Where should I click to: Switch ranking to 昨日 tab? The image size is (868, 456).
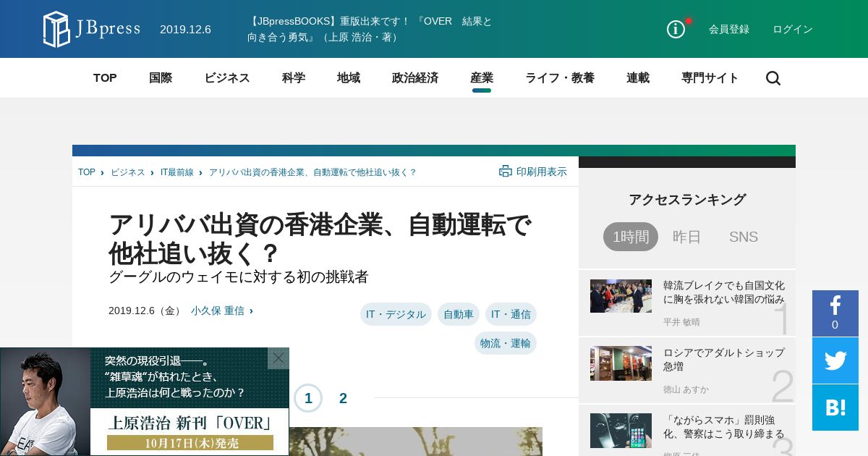point(687,237)
